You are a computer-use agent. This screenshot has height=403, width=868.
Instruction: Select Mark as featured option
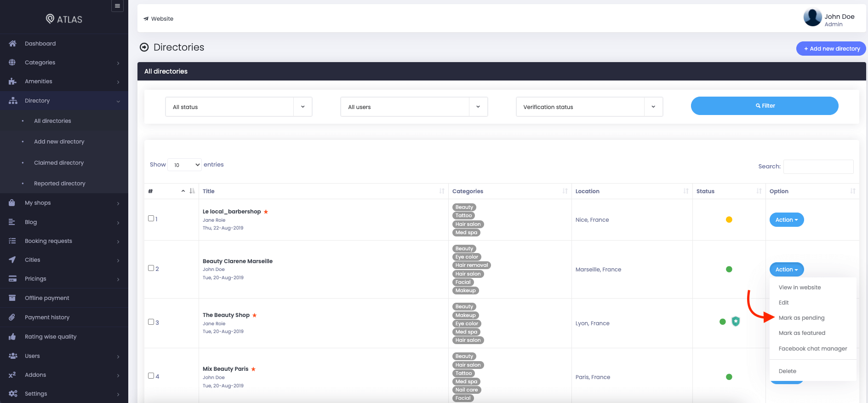click(x=802, y=333)
